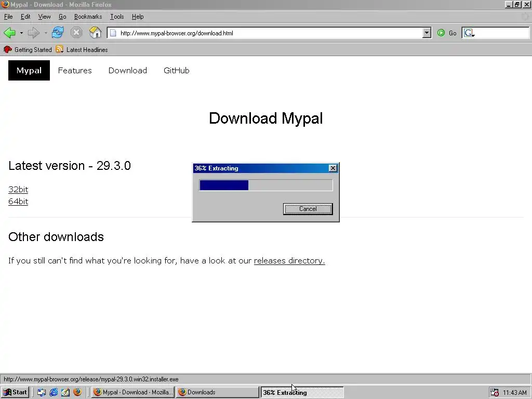
Task: Download the 32bit installer
Action: tap(18, 189)
